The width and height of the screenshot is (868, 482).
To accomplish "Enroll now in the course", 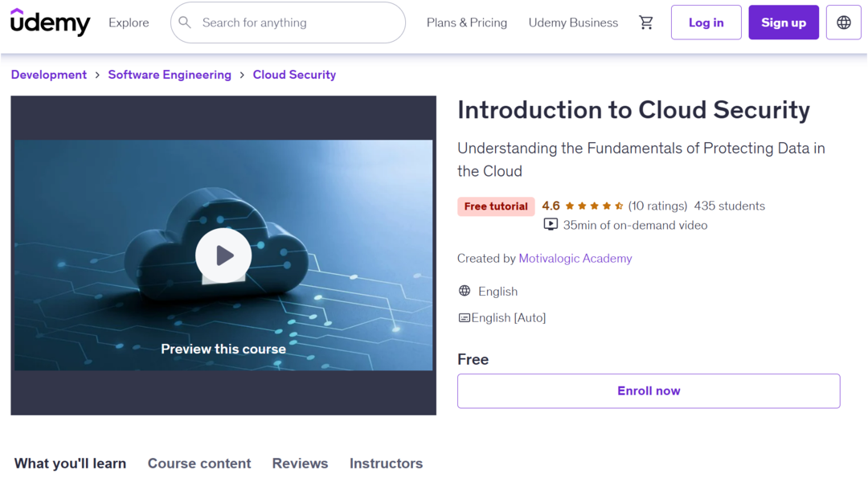I will [649, 391].
